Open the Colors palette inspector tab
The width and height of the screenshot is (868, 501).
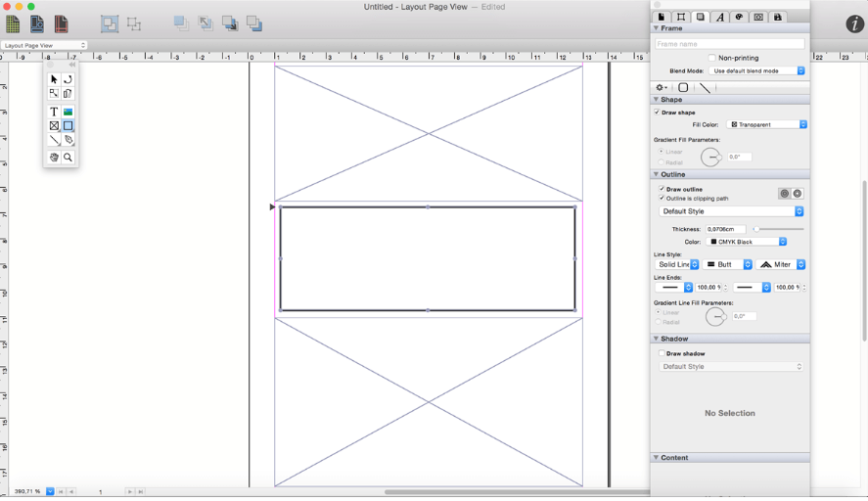point(740,17)
